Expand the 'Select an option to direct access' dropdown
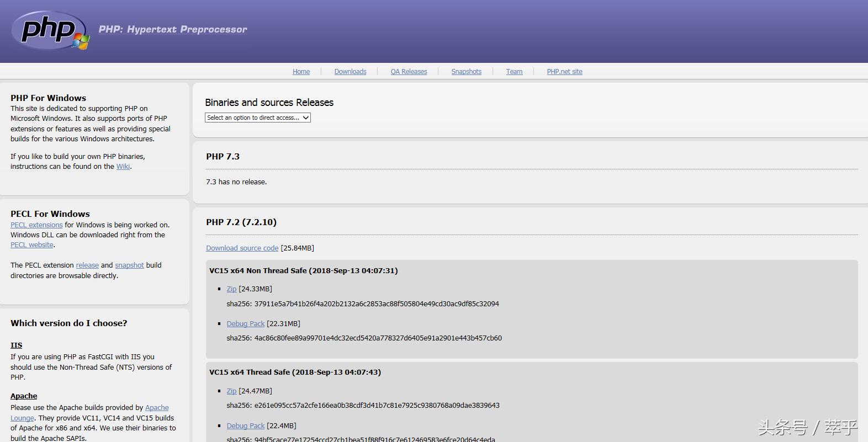The width and height of the screenshot is (868, 442). (x=258, y=118)
